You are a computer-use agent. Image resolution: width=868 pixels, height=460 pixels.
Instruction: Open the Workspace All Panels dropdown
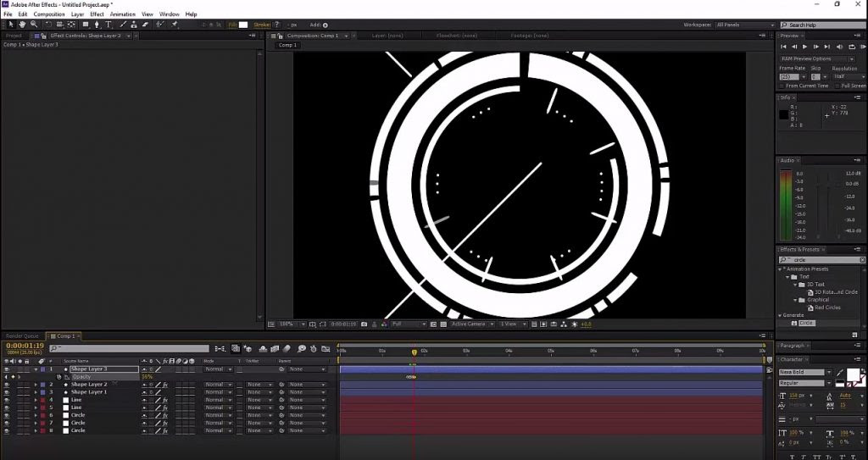click(x=745, y=25)
